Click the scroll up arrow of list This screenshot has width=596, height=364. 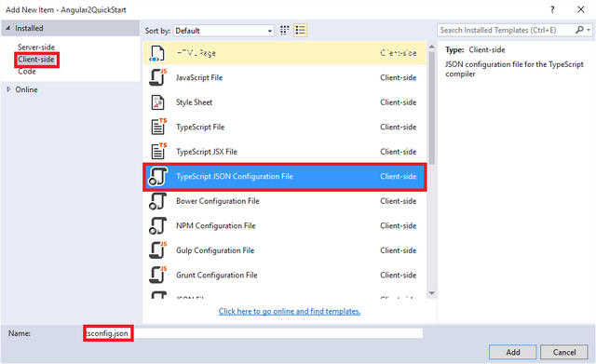pos(432,47)
